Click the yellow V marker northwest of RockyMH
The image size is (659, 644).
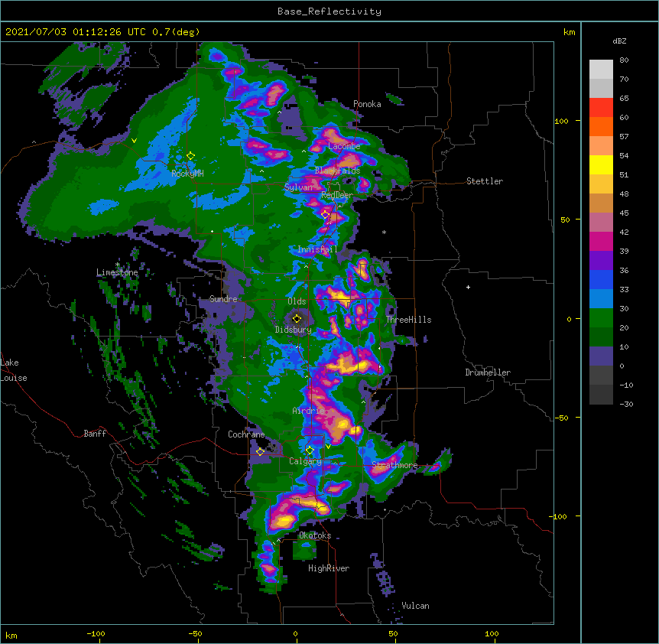tap(134, 141)
